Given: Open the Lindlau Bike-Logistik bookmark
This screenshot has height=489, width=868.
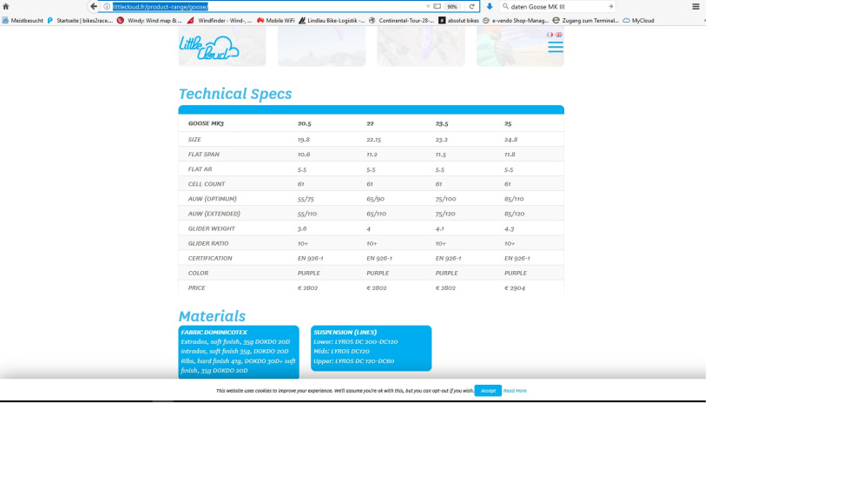Looking at the screenshot, I should click(332, 21).
